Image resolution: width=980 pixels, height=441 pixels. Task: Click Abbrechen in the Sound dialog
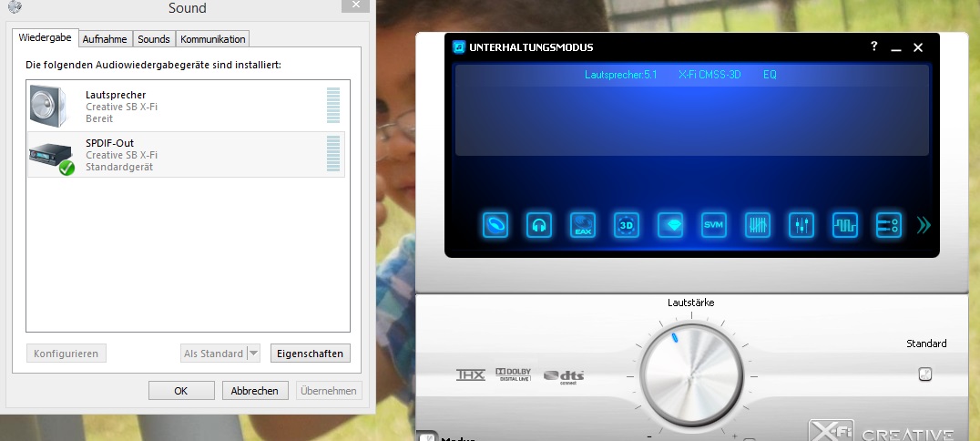254,390
